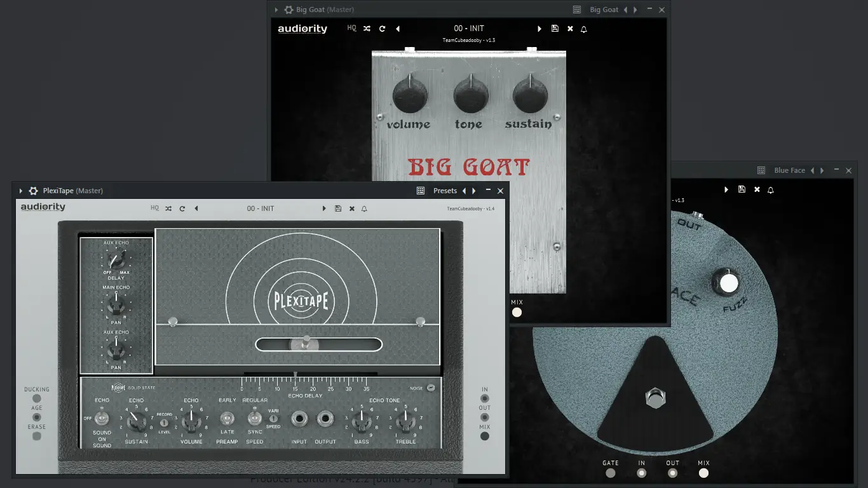Delete preset with X icon in Blue Face toolbar
The image size is (868, 488).
tap(757, 189)
